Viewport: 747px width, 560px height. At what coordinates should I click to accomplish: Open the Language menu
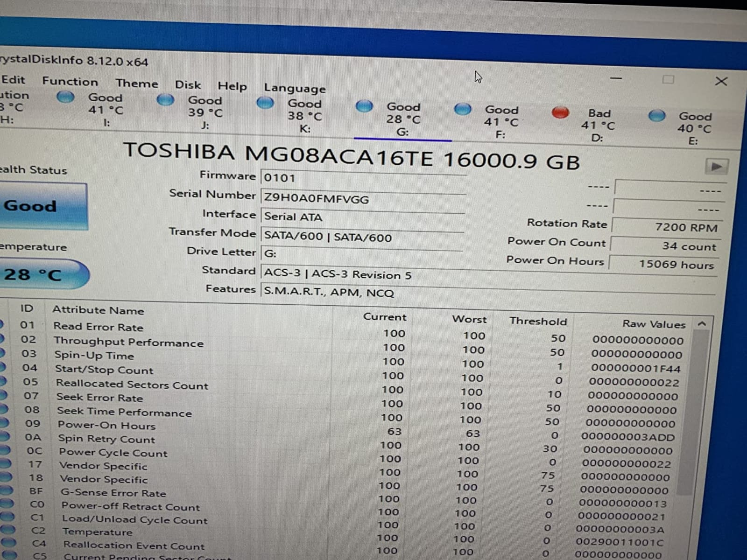295,88
